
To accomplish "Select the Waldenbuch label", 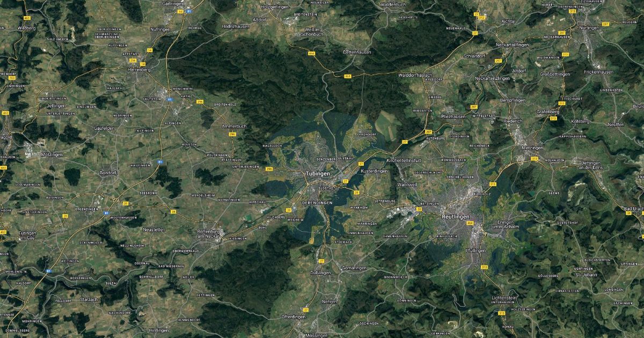I will pos(392,4).
